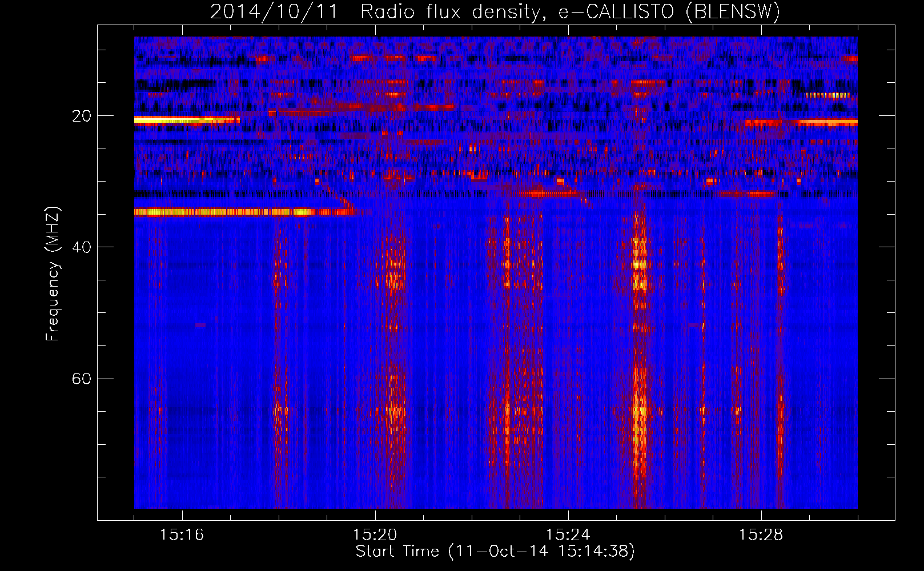This screenshot has height=571, width=924.
Task: Click the 20 MHz frequency tick label
Action: pyautogui.click(x=82, y=116)
